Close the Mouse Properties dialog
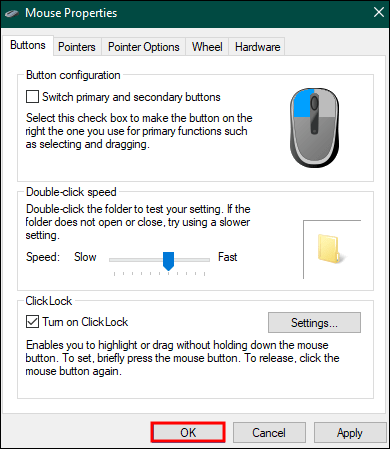The height and width of the screenshot is (449, 390). 379,13
